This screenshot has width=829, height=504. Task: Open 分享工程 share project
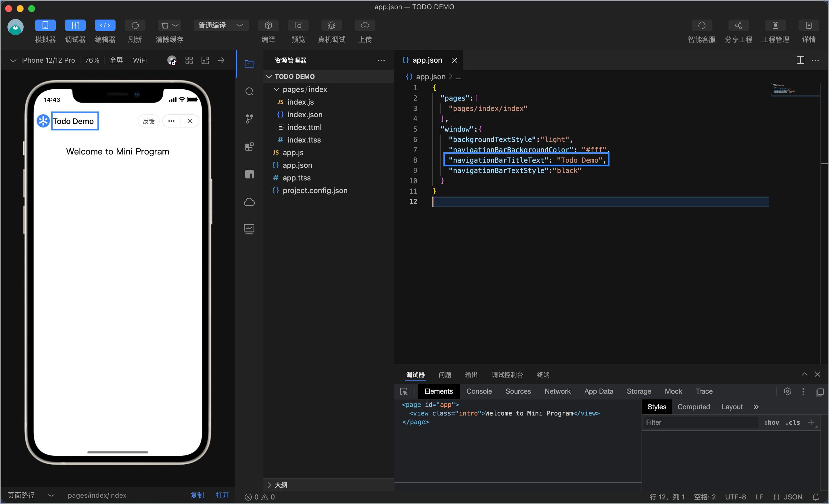(x=738, y=25)
